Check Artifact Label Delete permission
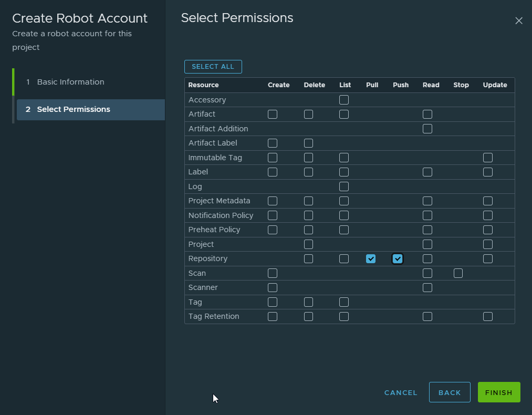 coord(308,143)
